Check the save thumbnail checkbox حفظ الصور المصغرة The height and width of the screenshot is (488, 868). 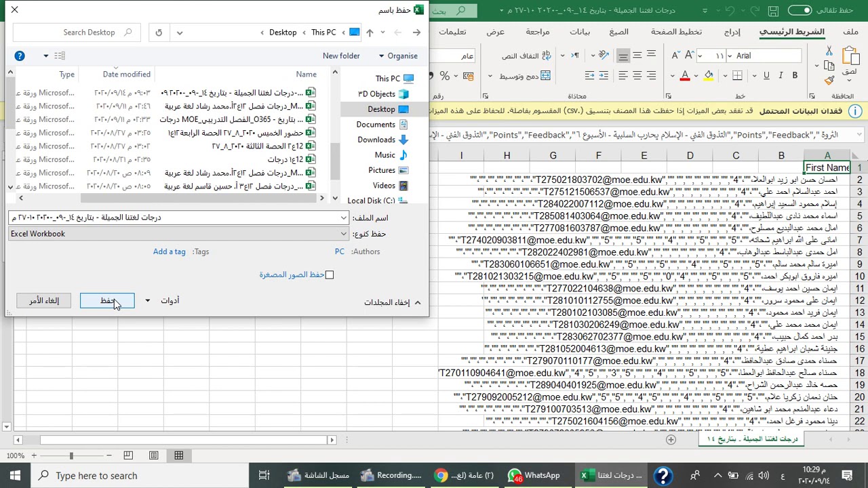330,274
